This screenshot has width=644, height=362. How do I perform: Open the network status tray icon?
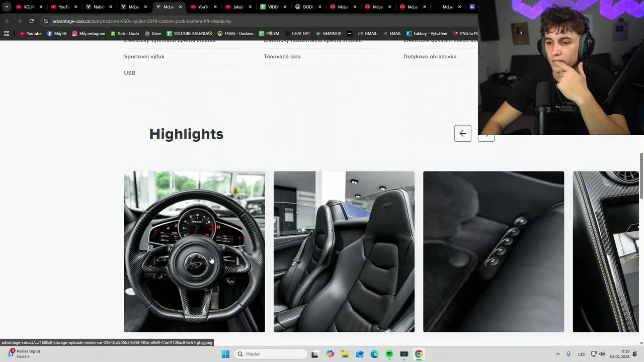[x=594, y=354]
